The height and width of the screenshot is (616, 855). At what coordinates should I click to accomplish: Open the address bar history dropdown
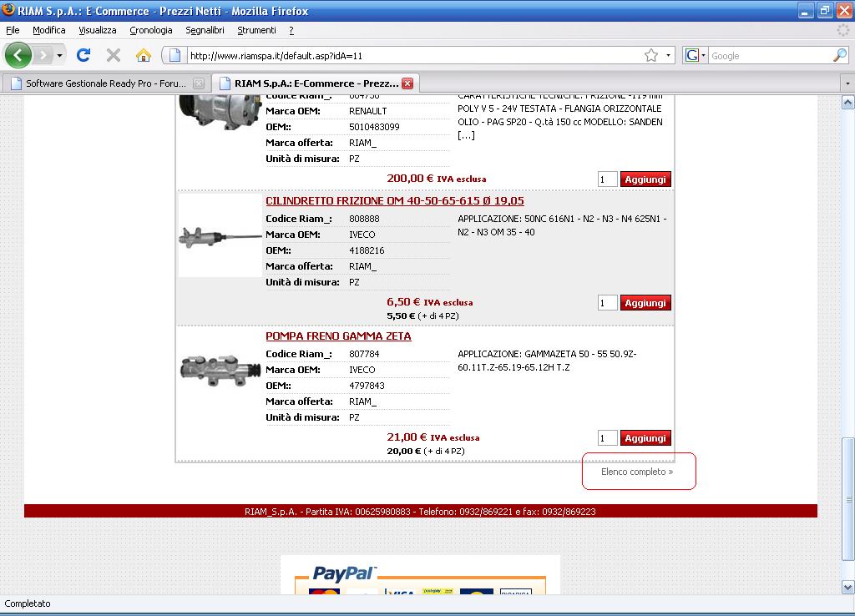click(x=668, y=55)
